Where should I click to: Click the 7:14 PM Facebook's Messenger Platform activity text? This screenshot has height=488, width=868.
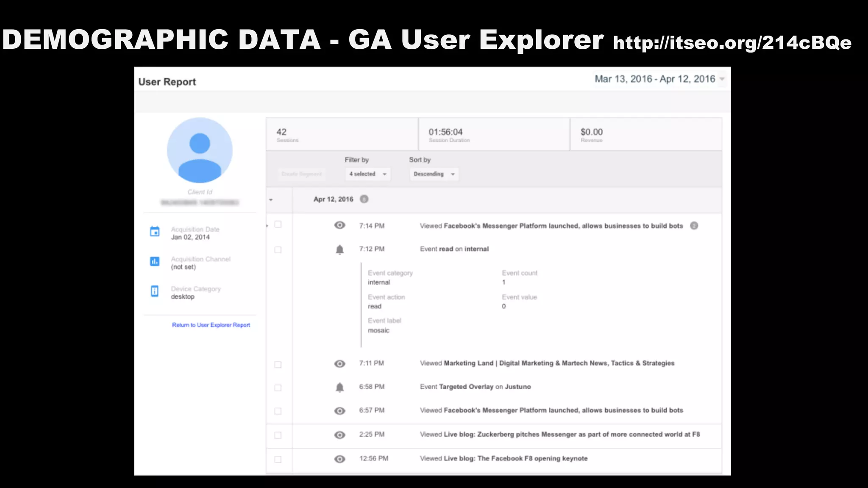point(551,226)
